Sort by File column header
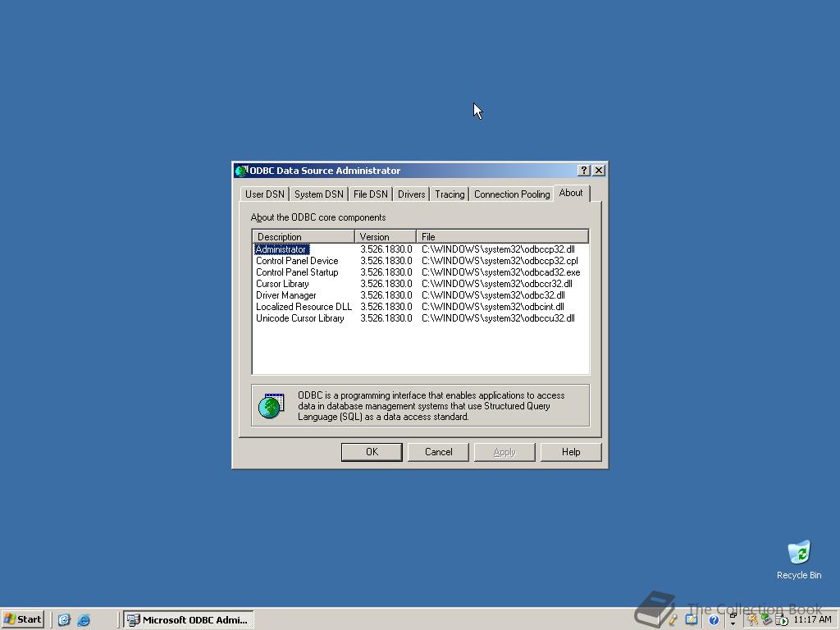 click(503, 236)
